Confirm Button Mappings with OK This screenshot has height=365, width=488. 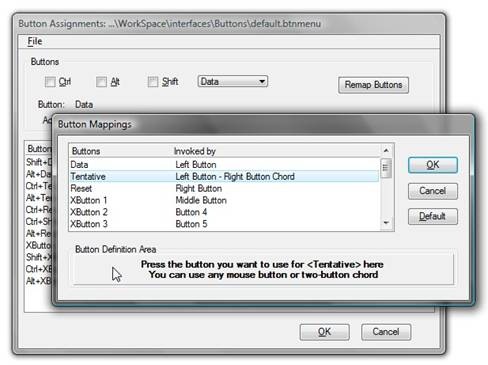point(433,165)
